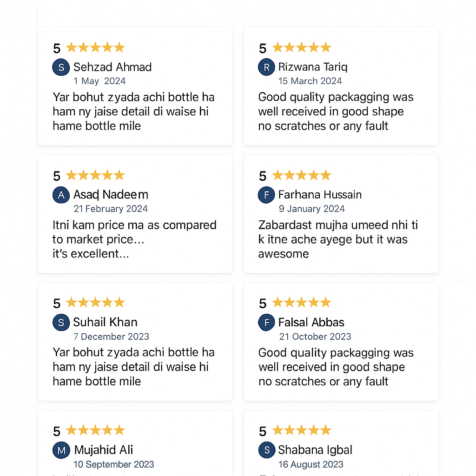
Task: Select star rating above Shabana Igbal
Action: pyautogui.click(x=301, y=430)
